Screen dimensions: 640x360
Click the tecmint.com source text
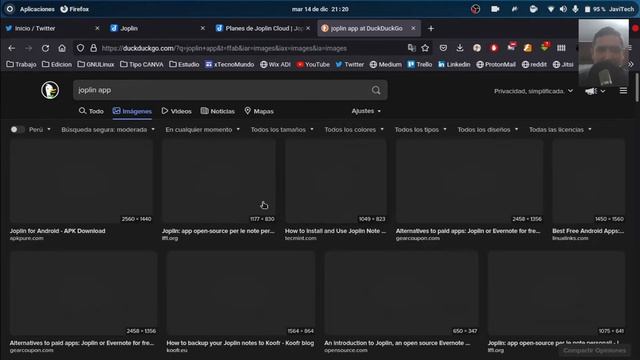point(300,238)
